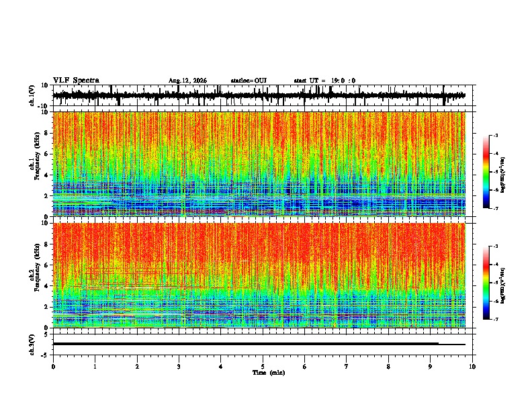Click inside the ch.2 spectrogram panel
The width and height of the screenshot is (532, 411).
259,275
